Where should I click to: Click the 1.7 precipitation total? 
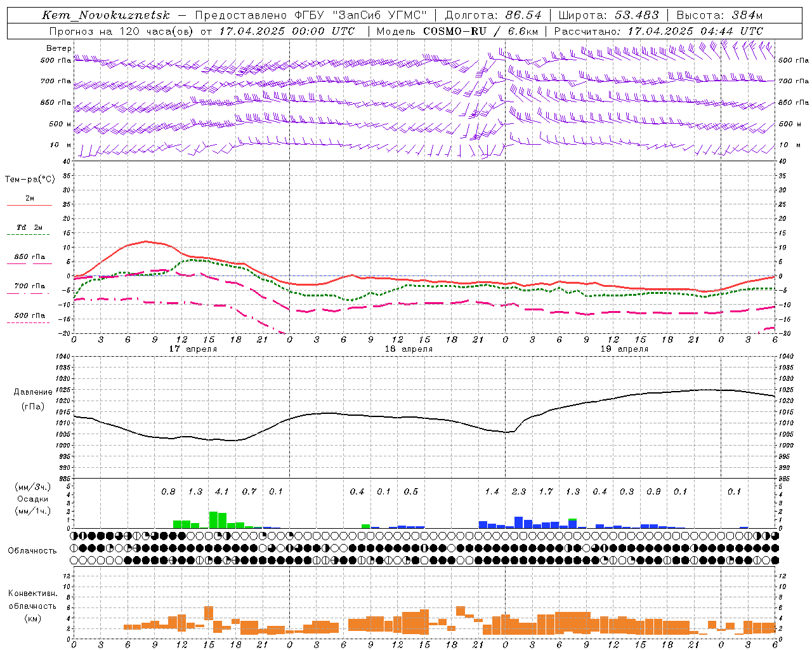546,491
